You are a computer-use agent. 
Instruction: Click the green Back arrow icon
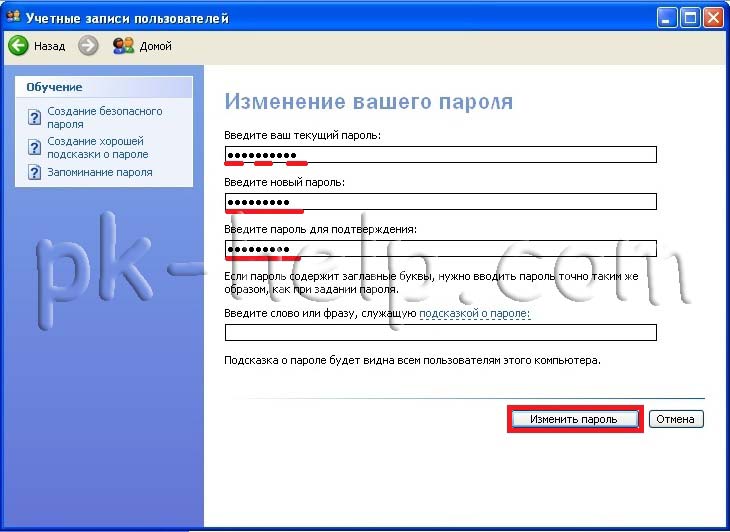coord(18,46)
